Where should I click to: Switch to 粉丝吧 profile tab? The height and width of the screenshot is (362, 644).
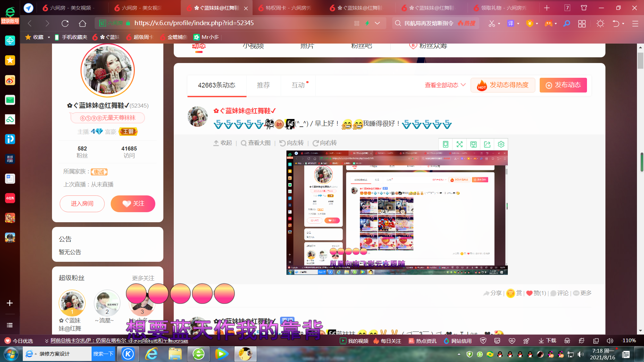(x=361, y=46)
